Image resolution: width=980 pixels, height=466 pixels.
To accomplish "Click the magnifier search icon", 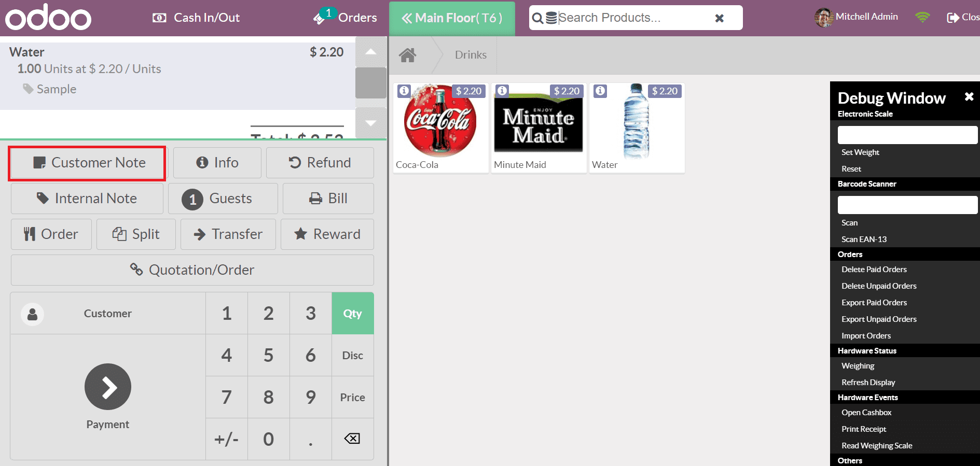I will [x=538, y=19].
